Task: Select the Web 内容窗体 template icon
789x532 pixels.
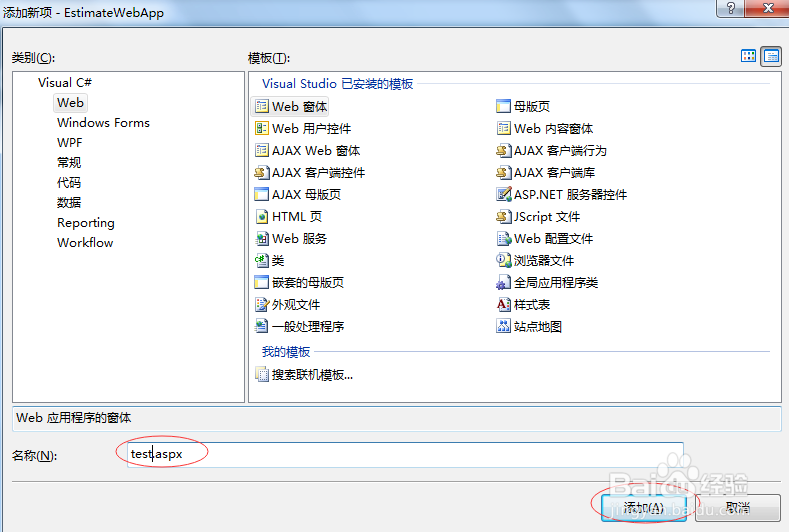Action: click(503, 128)
